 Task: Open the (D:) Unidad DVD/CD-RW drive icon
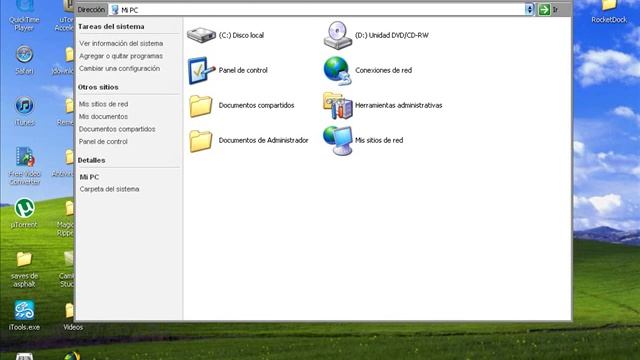pyautogui.click(x=338, y=36)
